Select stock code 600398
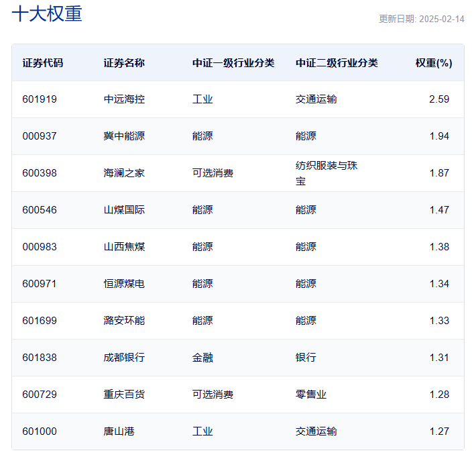The image size is (476, 461). pos(40,173)
